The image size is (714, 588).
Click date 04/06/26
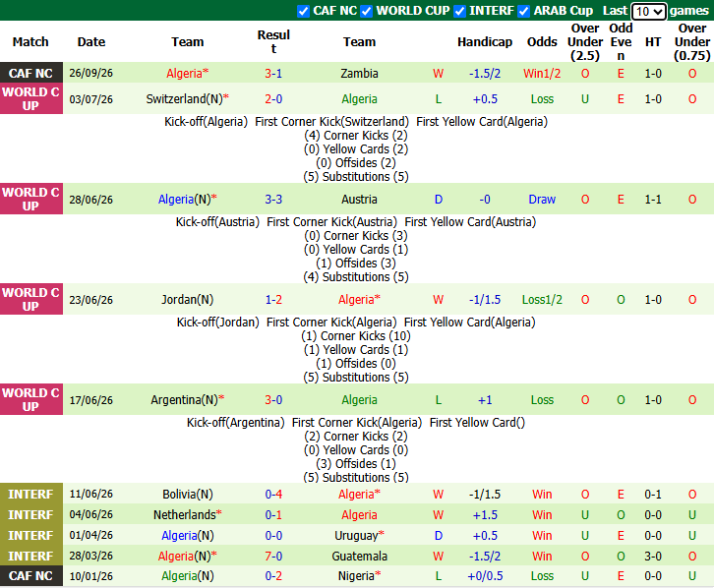[x=91, y=514]
